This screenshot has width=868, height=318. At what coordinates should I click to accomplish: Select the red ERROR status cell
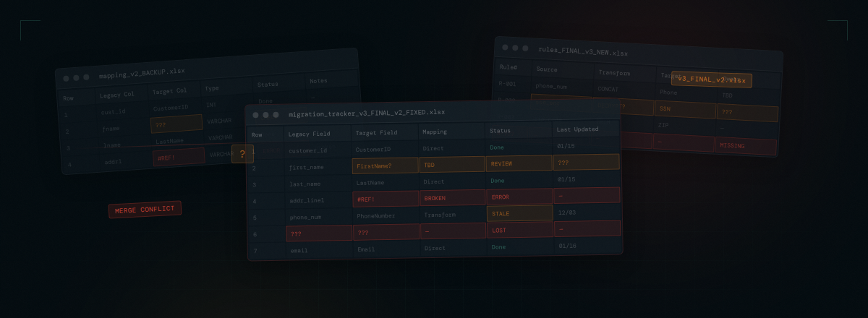coord(519,196)
